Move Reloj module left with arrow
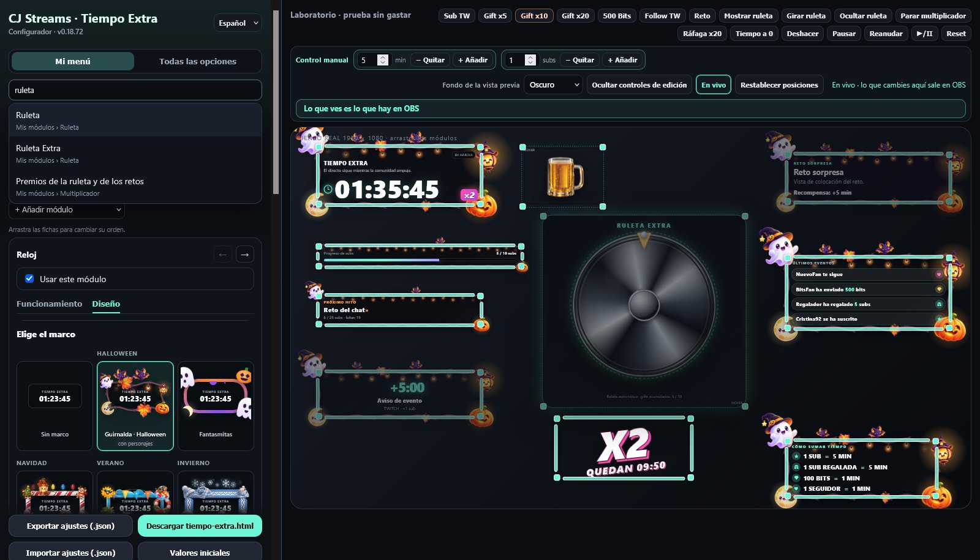 coord(222,255)
